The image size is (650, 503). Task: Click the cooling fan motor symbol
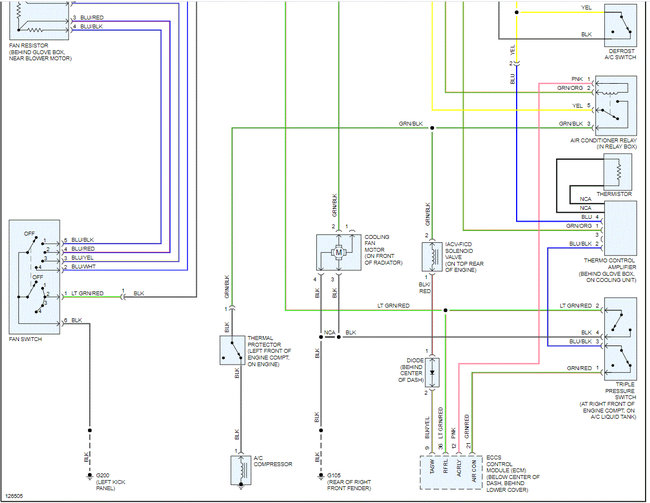pyautogui.click(x=339, y=253)
